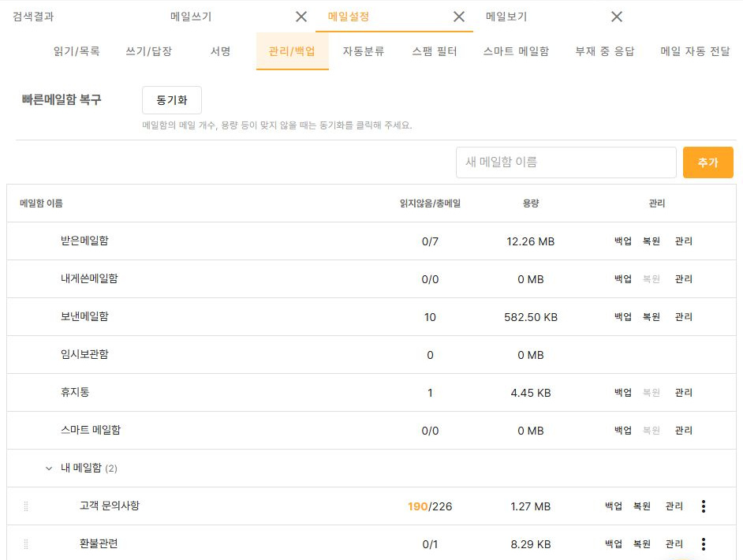
Task: Back up the 내게쓴메일함 mailbox
Action: [x=622, y=279]
